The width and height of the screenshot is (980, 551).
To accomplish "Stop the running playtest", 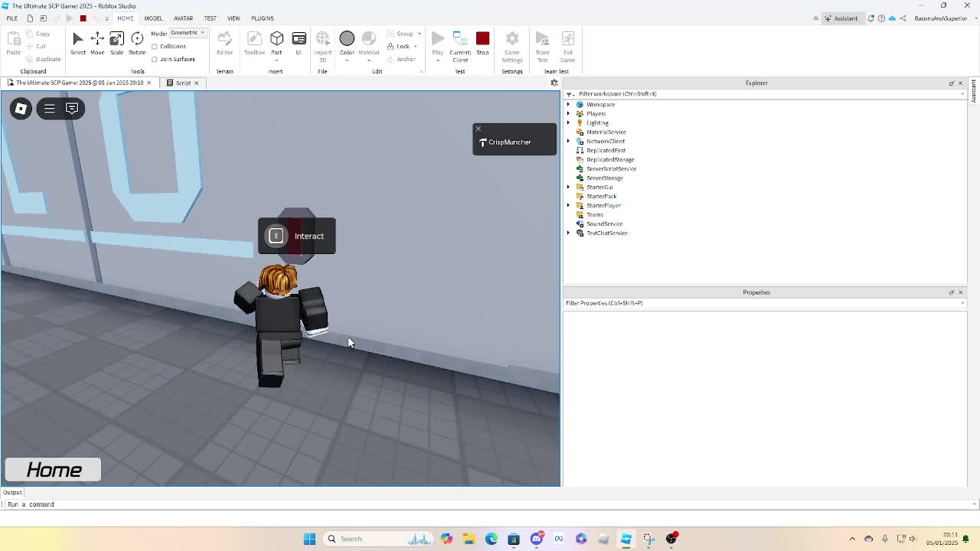I will coord(482,44).
